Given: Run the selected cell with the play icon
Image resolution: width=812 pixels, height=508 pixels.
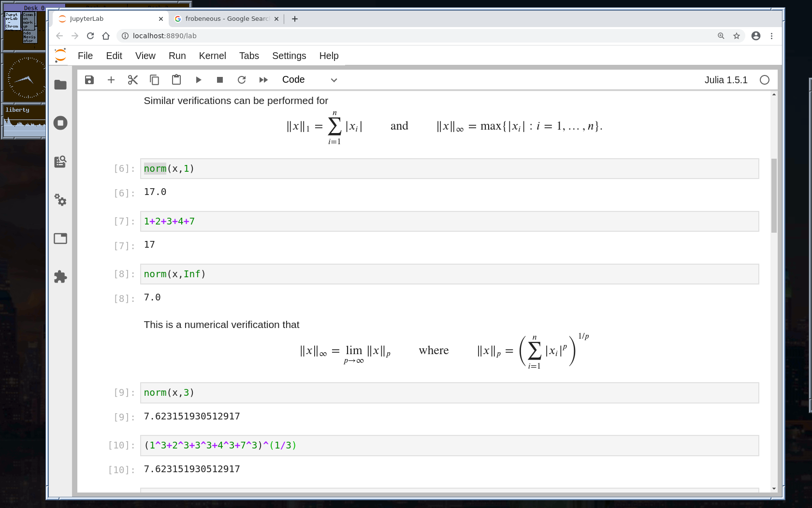Looking at the screenshot, I should [198, 80].
